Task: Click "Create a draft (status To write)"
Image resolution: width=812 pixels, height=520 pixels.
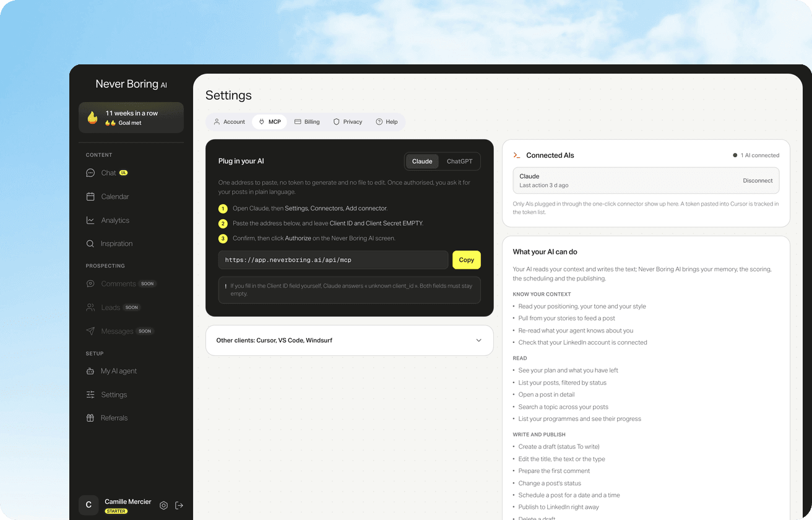Action: [x=559, y=446]
